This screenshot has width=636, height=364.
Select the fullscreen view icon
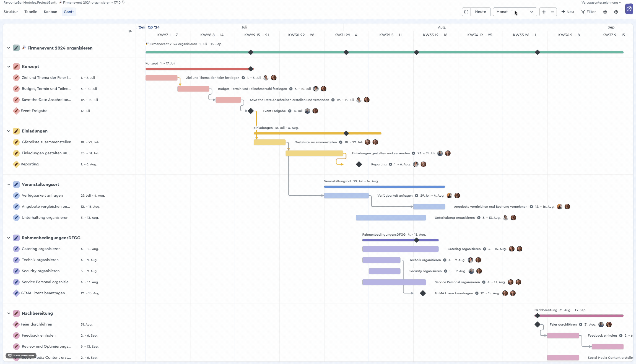click(466, 12)
